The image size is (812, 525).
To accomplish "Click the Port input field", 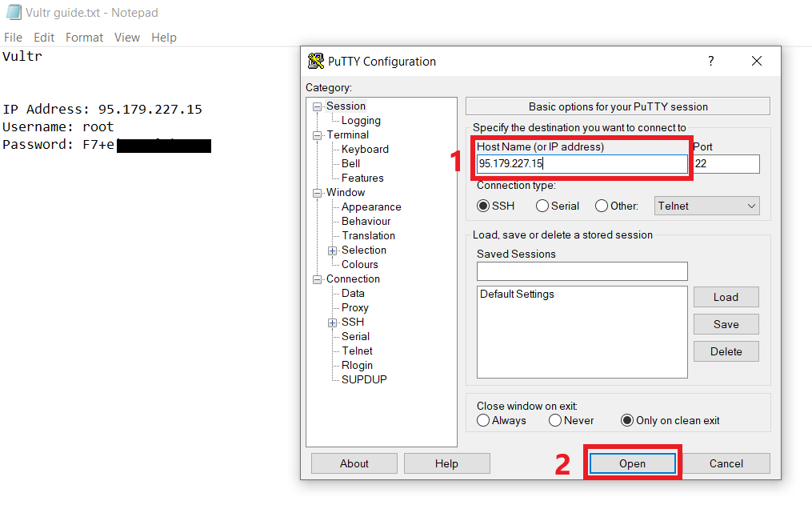I will pos(726,164).
